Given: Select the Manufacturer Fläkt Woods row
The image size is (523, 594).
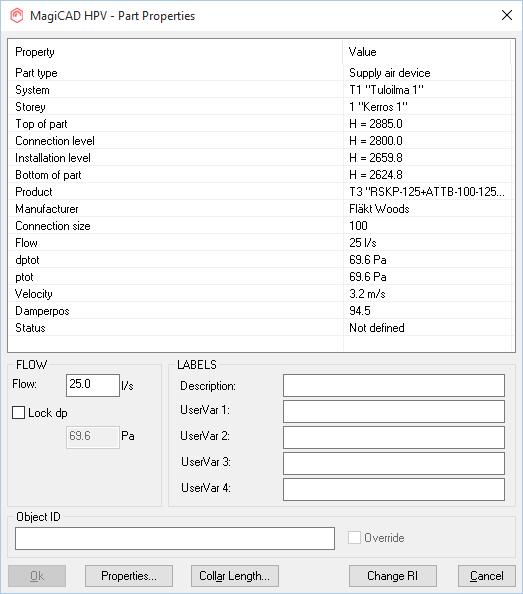Looking at the screenshot, I should coord(260,209).
